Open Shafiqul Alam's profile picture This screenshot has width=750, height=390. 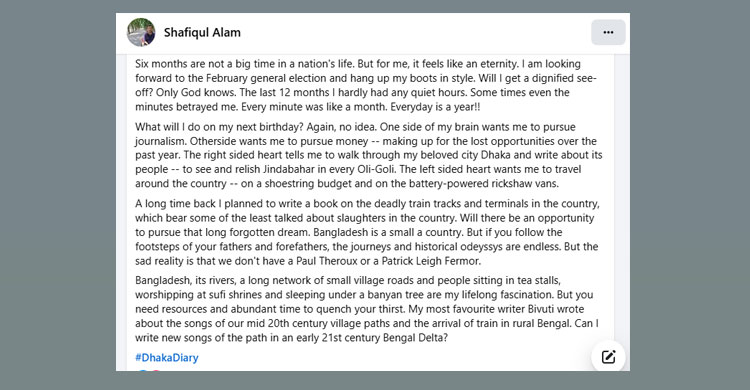coord(141,33)
